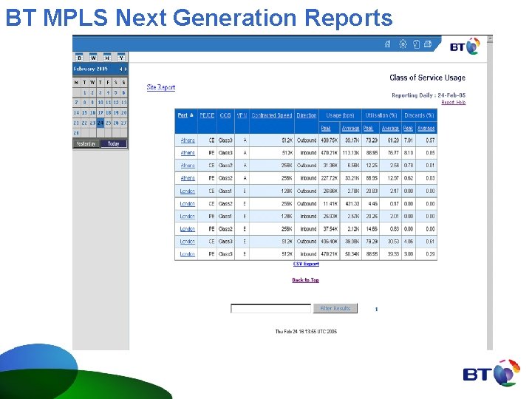Click page number 1 in pagination
This screenshot has width=532, height=399.
coord(376,309)
